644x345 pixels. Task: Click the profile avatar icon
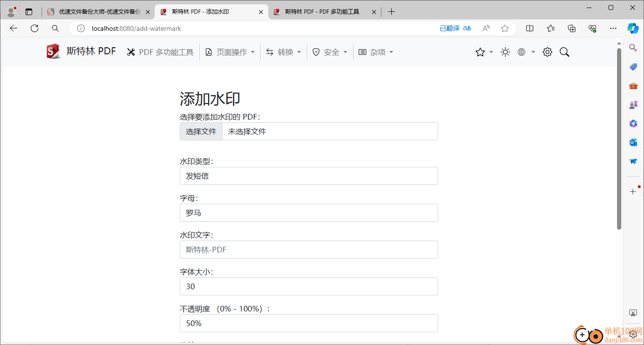click(x=11, y=12)
